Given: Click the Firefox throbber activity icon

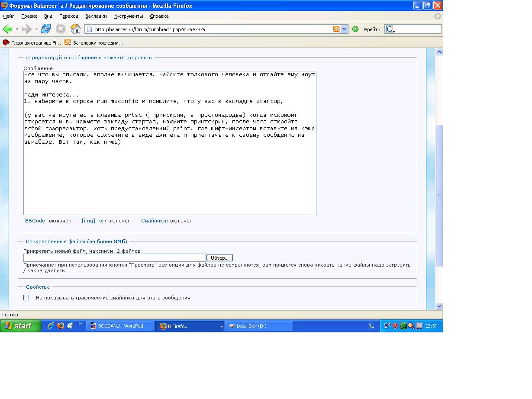Looking at the screenshot, I should (x=437, y=16).
